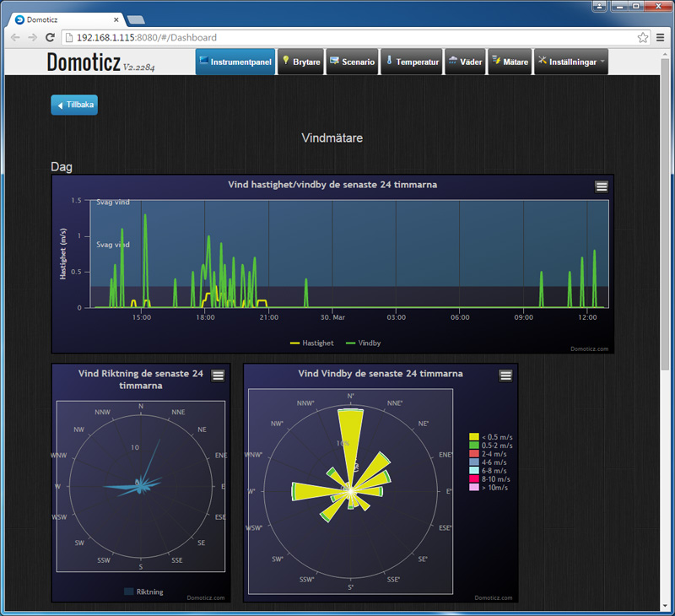This screenshot has height=616, width=675.
Task: Click the 30. Mar axis label
Action: (332, 317)
